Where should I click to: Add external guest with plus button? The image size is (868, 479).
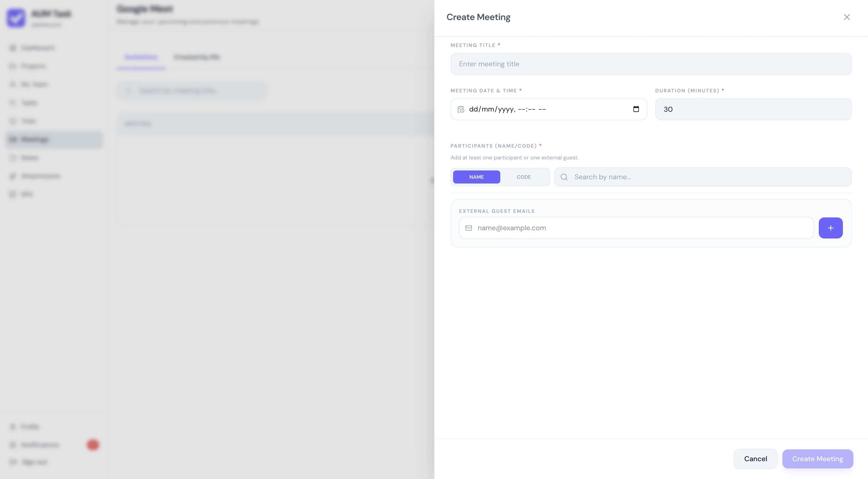click(831, 228)
